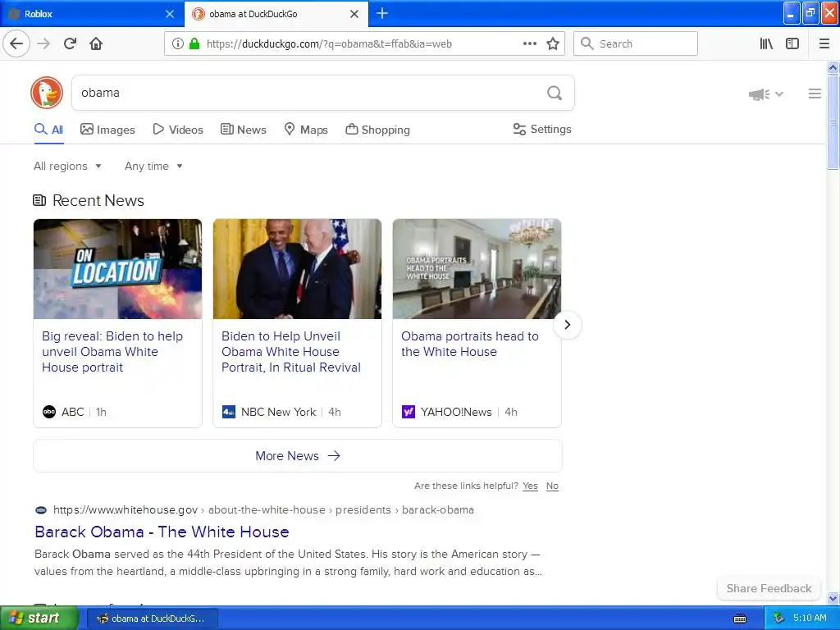Click the whitehouse.gov result URL breadcrumb
The image size is (840, 630).
[263, 510]
